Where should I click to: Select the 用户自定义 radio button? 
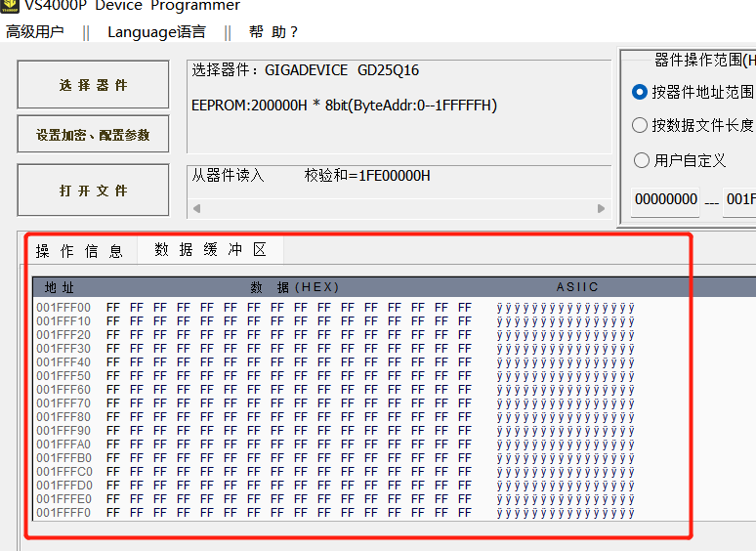[642, 160]
